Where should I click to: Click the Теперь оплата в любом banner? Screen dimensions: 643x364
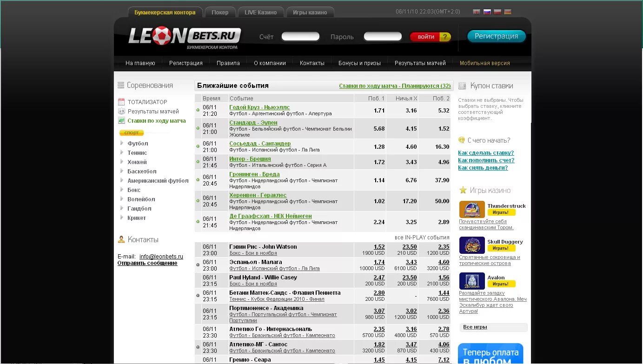click(x=491, y=353)
